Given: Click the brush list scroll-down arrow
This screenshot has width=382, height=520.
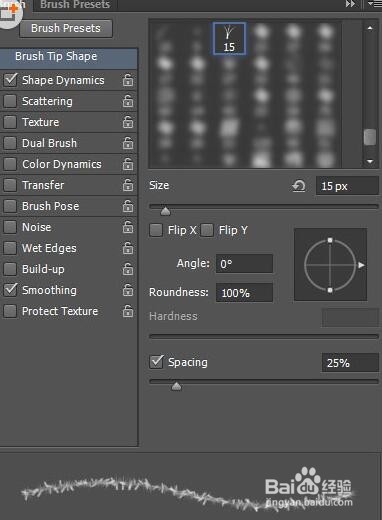Looking at the screenshot, I should (370, 162).
